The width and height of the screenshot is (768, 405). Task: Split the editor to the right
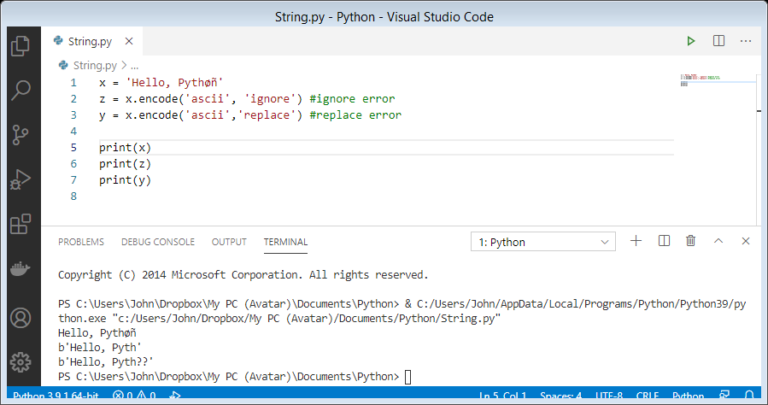(718, 41)
